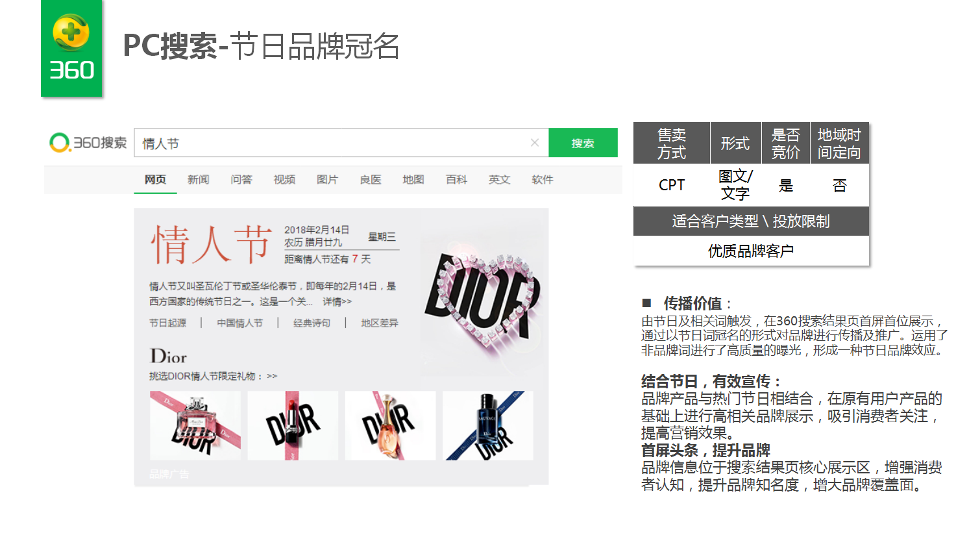
Task: Open the 经典诗句 link
Action: click(x=312, y=323)
